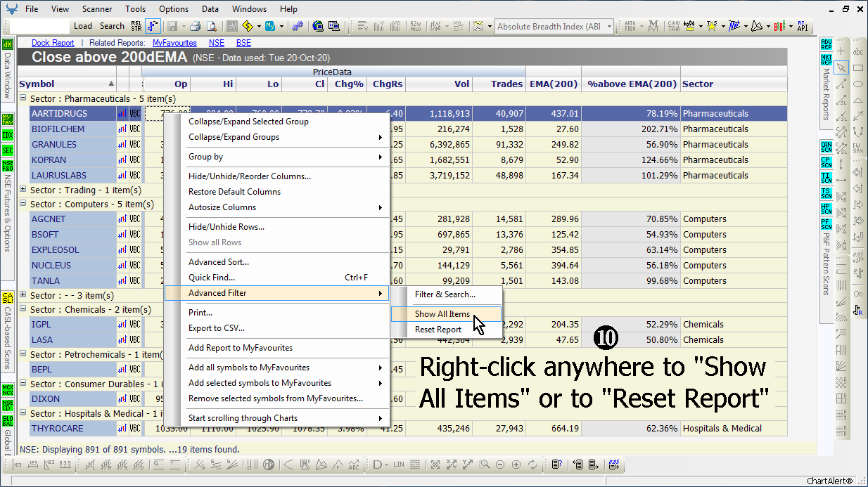The width and height of the screenshot is (868, 487).
Task: Click the symbol input field in the toolbar
Action: pos(40,26)
